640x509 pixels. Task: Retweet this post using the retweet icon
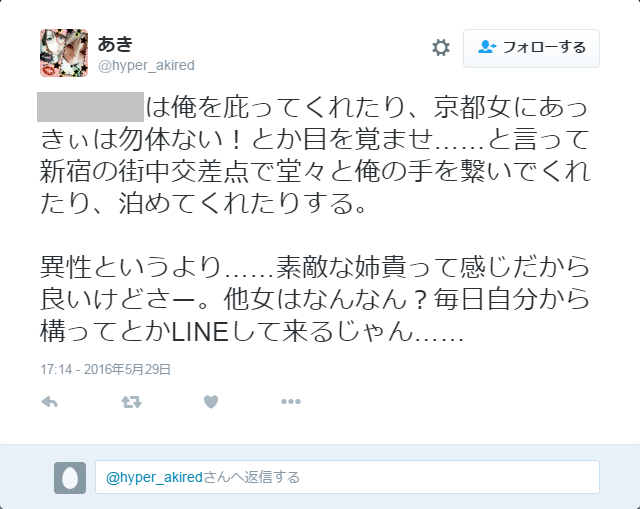tap(131, 402)
